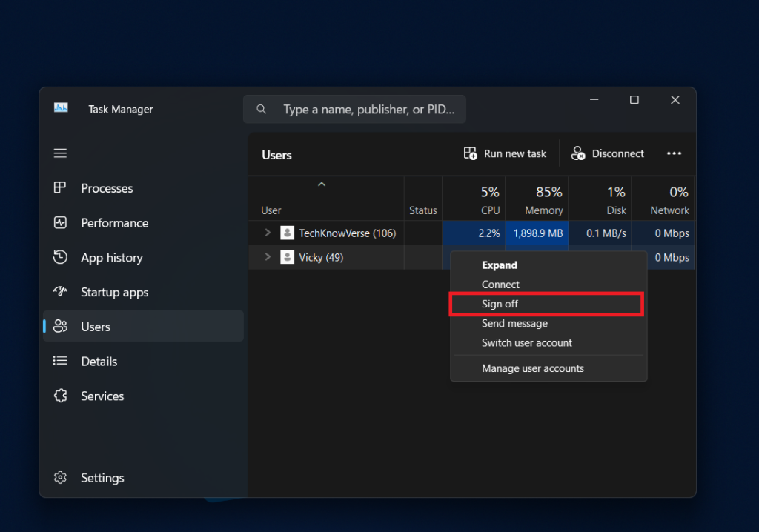Select the Details list icon

61,362
